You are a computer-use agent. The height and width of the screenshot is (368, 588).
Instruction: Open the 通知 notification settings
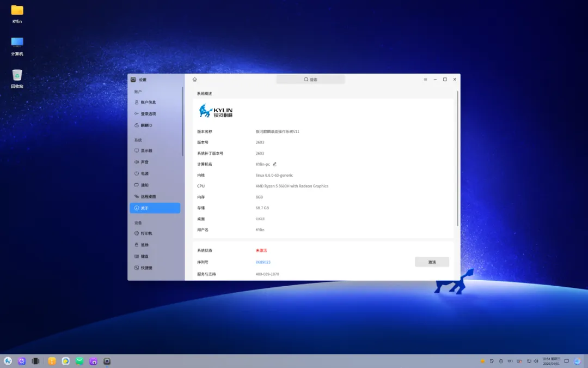coord(155,185)
